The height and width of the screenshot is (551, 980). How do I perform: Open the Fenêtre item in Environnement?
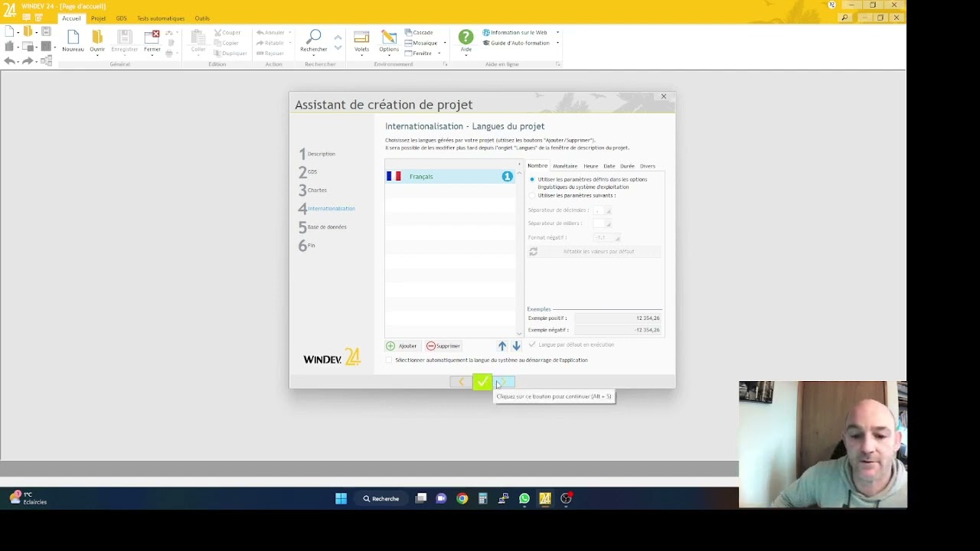[418, 54]
